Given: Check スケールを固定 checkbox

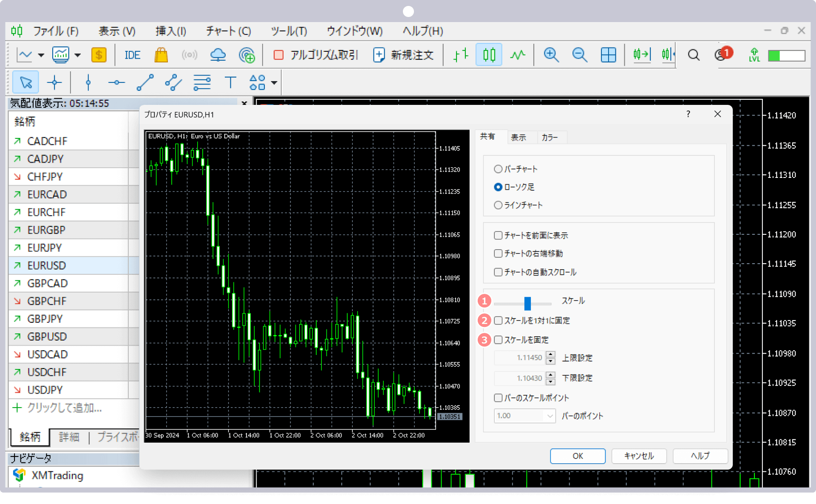Looking at the screenshot, I should (x=498, y=340).
